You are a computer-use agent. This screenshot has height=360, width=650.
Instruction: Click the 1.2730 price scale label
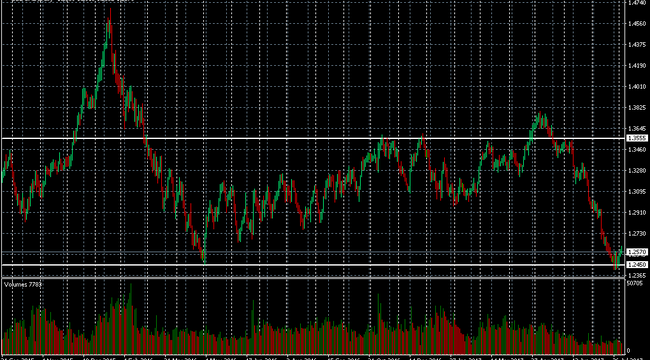(637, 234)
